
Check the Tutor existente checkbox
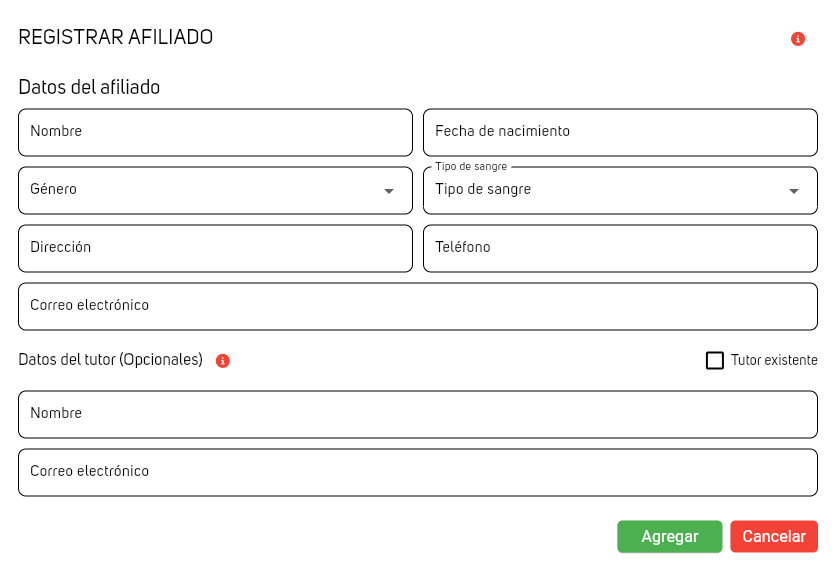(715, 360)
